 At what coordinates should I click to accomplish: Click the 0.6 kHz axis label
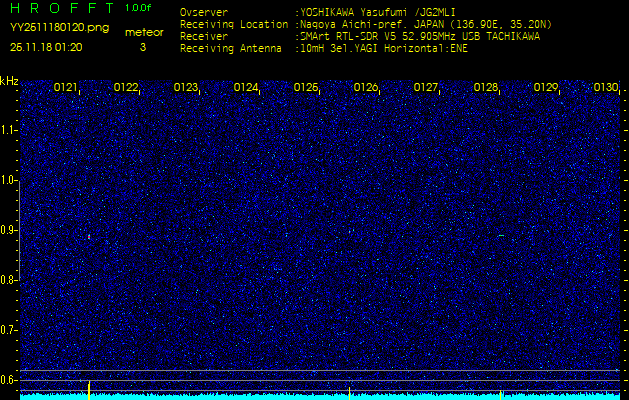[9, 380]
